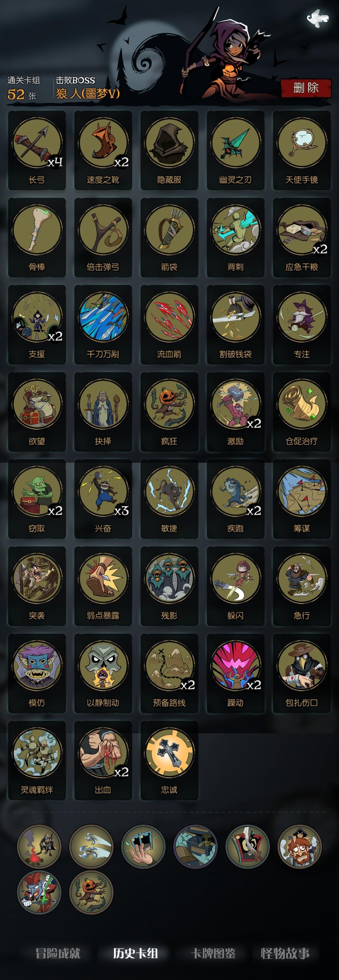
Task: Select the 千刀万剐 blue blades card
Action: click(x=103, y=325)
